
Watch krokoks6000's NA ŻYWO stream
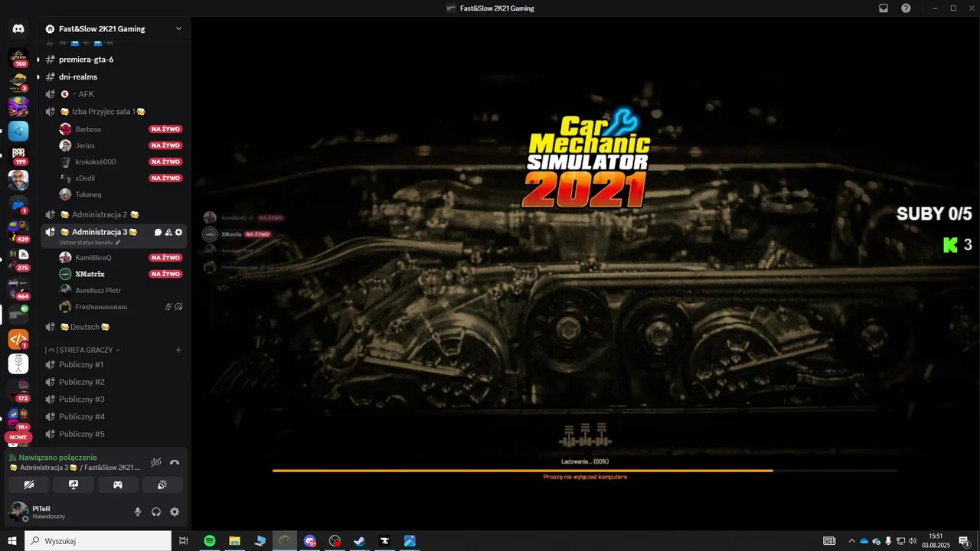[165, 161]
